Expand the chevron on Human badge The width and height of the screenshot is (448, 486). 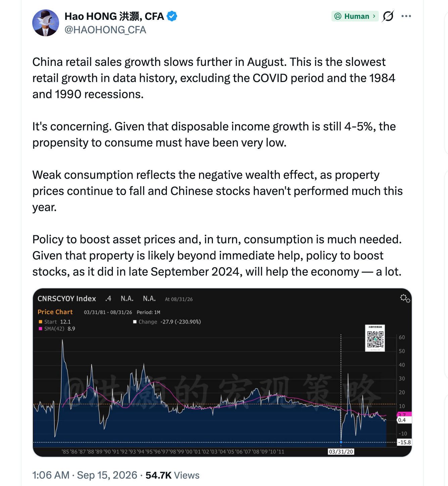[374, 16]
